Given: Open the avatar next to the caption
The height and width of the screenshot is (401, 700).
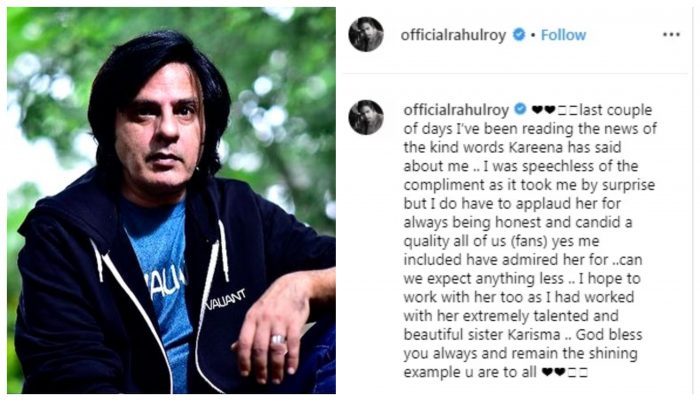Looking at the screenshot, I should point(366,117).
